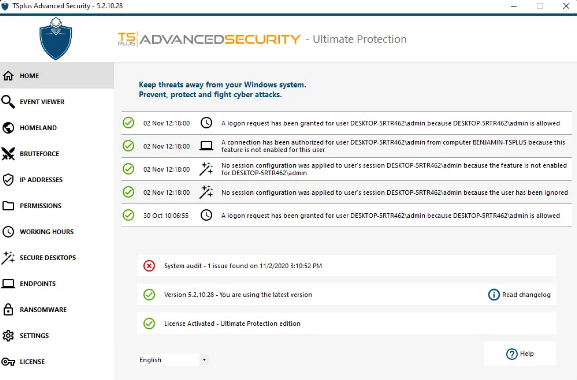Image resolution: width=577 pixels, height=380 pixels.
Task: Click wand icon in 'feature is not enabled' session row
Action: pyautogui.click(x=206, y=169)
